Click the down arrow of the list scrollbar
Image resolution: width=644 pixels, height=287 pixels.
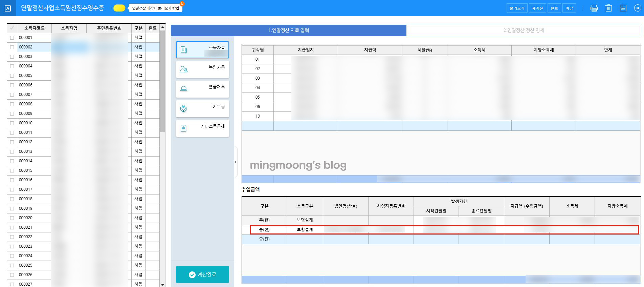(x=163, y=285)
